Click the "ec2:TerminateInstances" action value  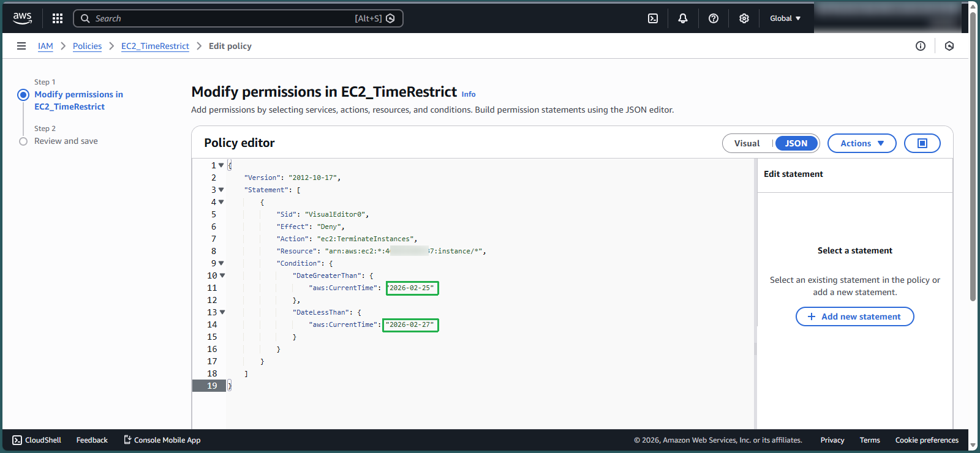(x=365, y=239)
